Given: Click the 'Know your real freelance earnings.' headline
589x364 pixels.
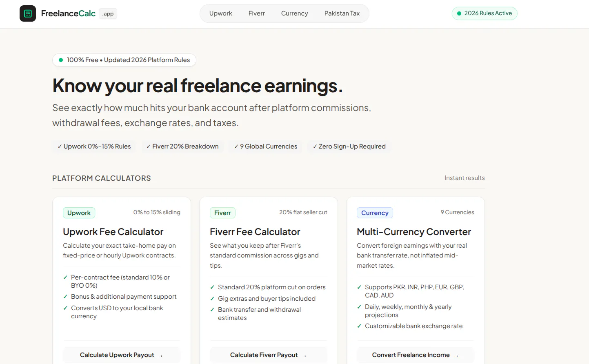Looking at the screenshot, I should click(x=198, y=86).
